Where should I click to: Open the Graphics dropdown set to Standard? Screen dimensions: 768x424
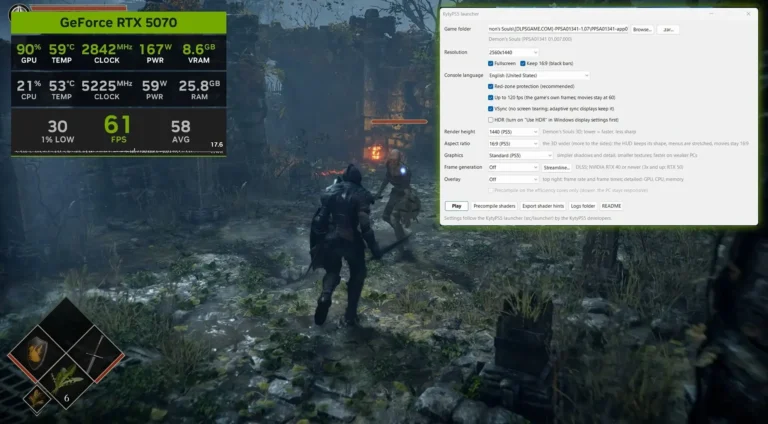[x=520, y=155]
